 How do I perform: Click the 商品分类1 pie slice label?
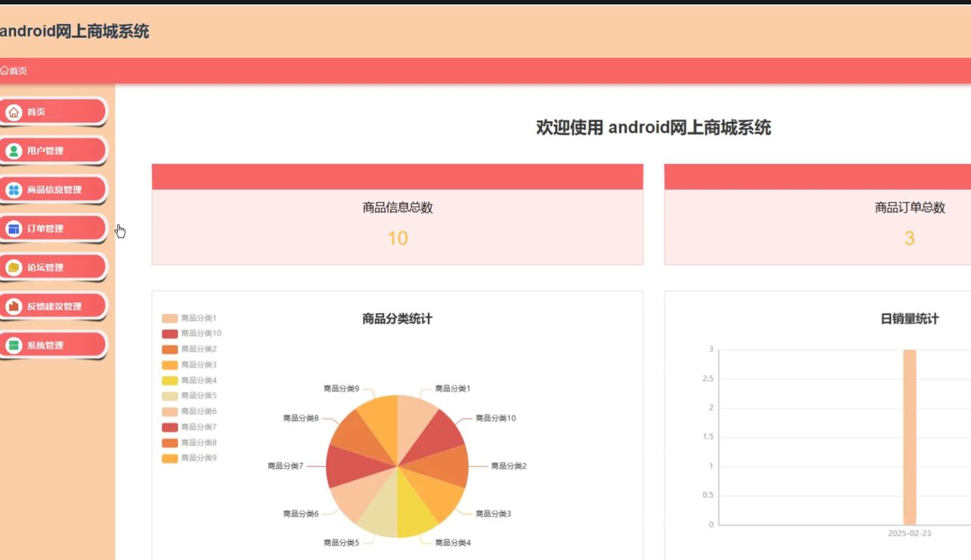453,388
